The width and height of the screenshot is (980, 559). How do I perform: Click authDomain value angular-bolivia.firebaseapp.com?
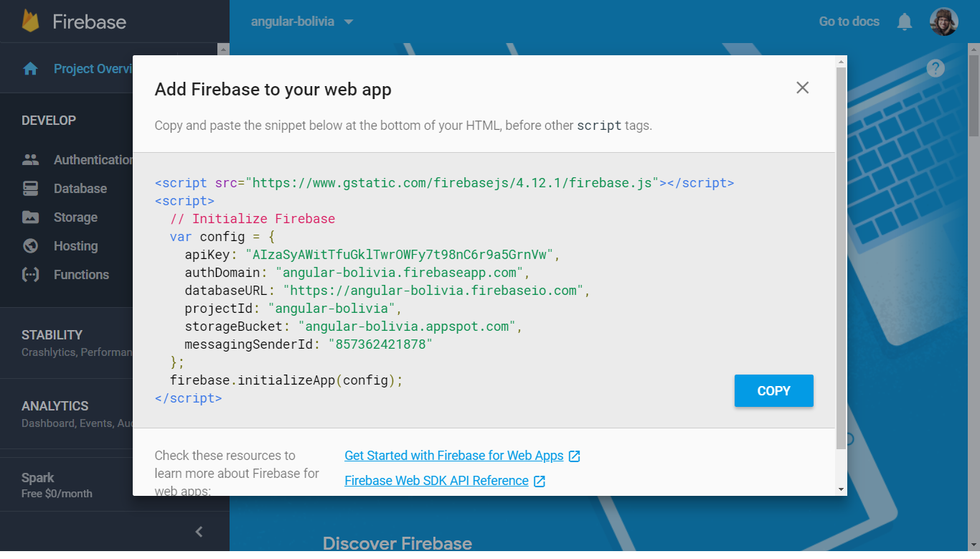[400, 273]
